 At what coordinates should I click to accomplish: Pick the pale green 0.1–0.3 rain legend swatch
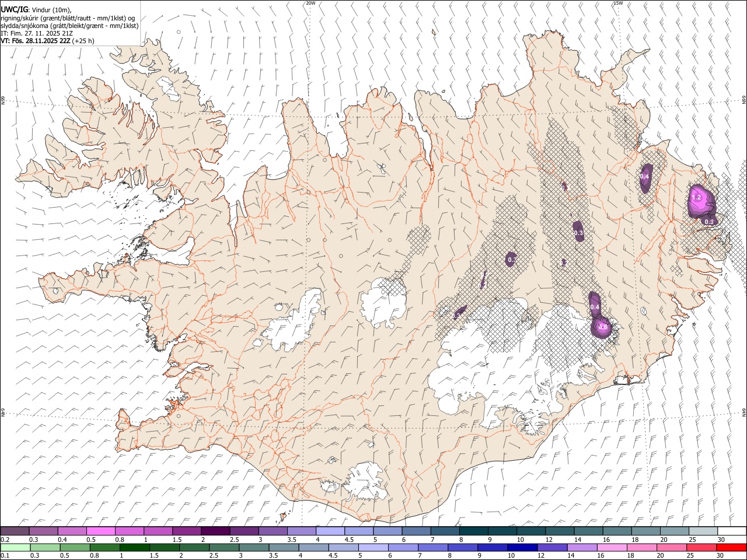(15, 547)
